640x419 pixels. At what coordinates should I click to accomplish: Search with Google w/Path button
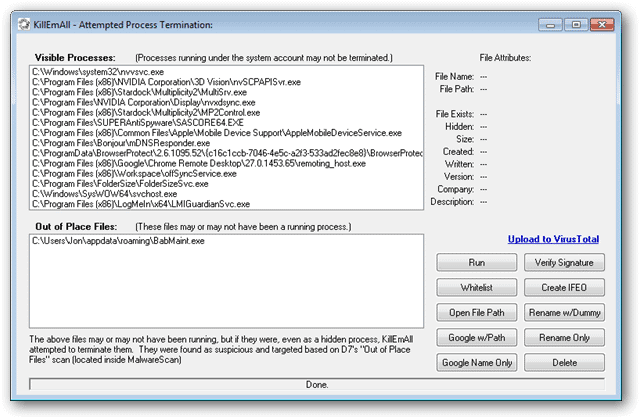coord(476,338)
